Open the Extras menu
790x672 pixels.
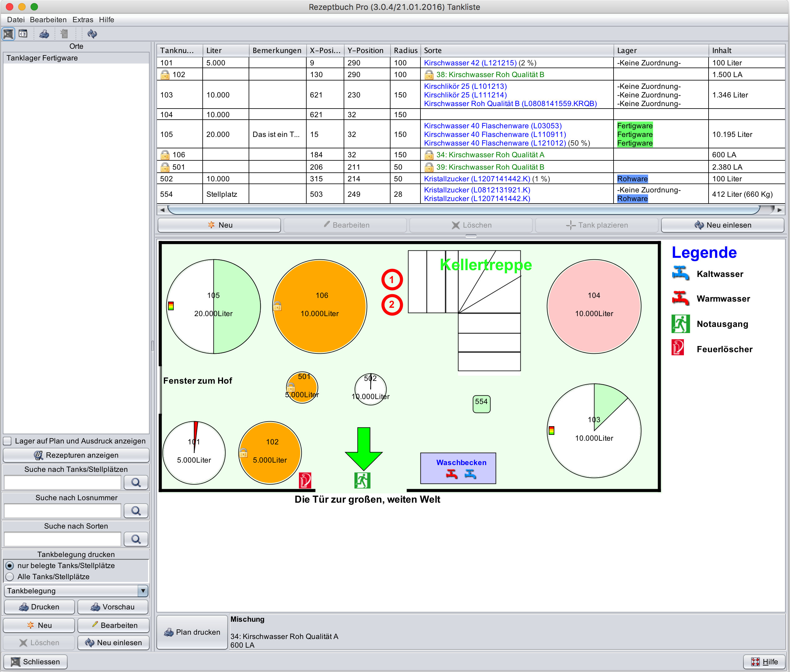click(83, 20)
